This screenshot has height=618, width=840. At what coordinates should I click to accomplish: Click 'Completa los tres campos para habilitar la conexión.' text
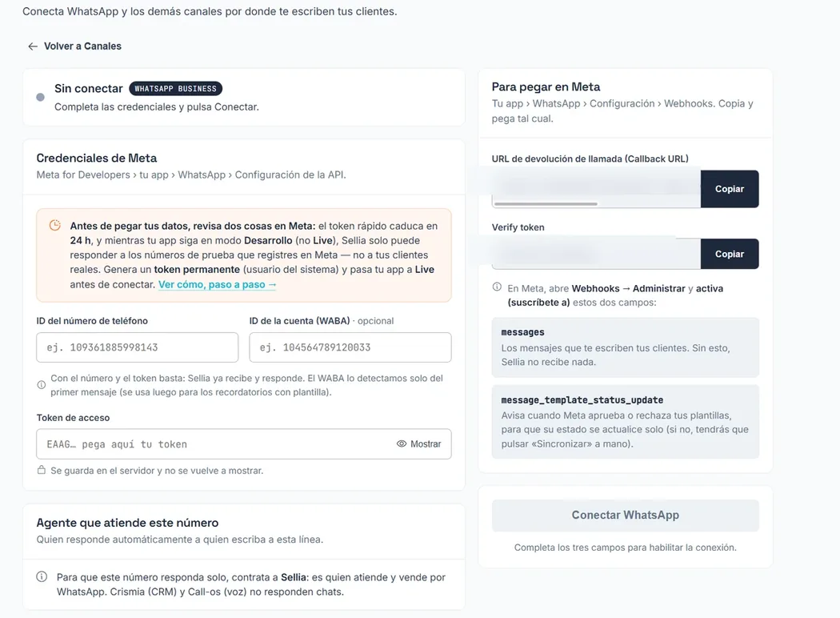[x=625, y=548]
